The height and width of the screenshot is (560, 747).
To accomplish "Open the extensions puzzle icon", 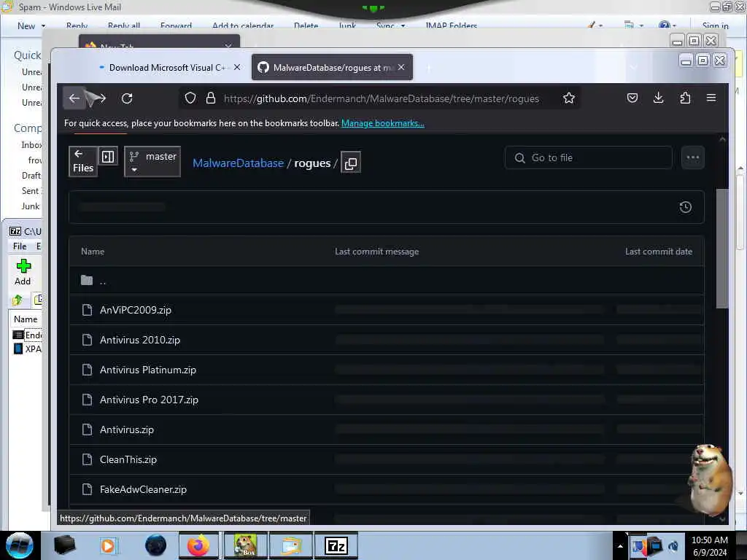I will point(685,98).
